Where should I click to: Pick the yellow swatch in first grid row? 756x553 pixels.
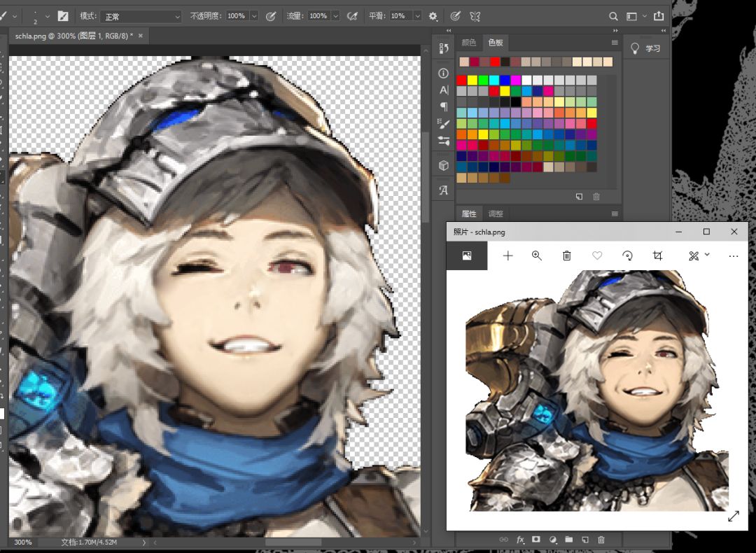click(472, 80)
